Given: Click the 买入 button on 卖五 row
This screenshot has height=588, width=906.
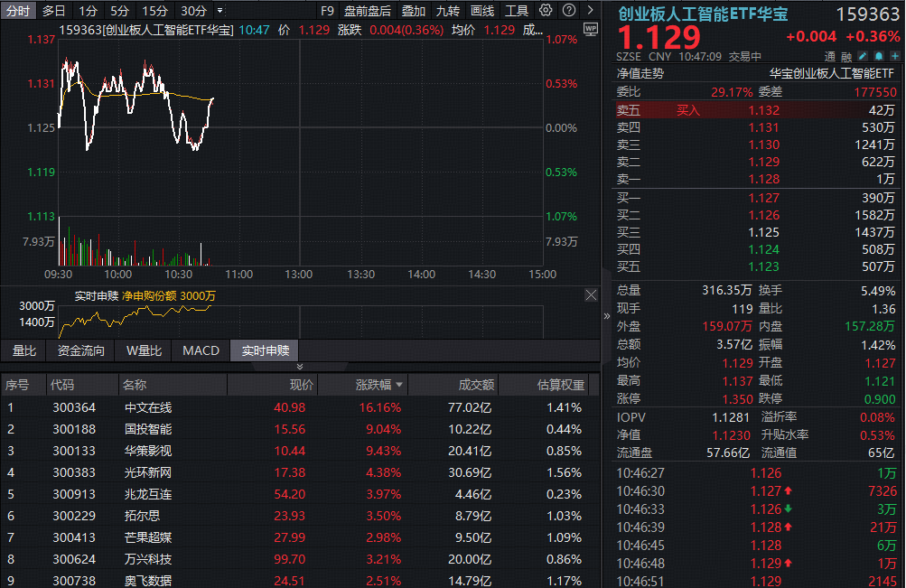Looking at the screenshot, I should tap(688, 110).
